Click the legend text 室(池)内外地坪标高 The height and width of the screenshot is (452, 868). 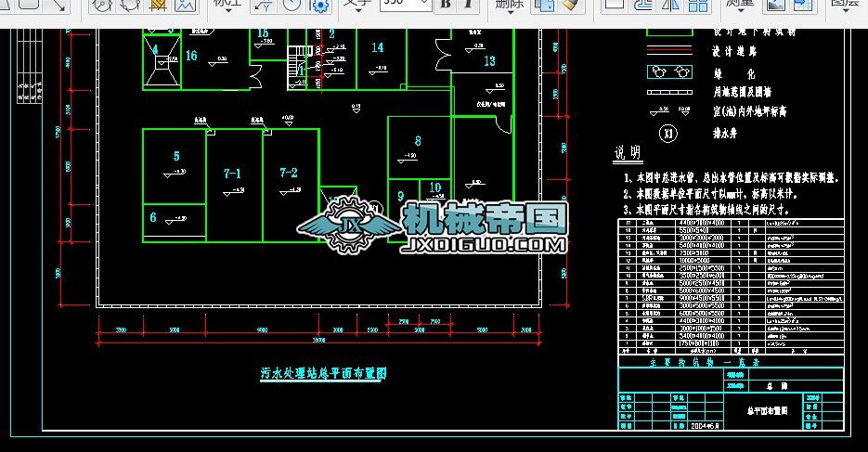coord(749,111)
